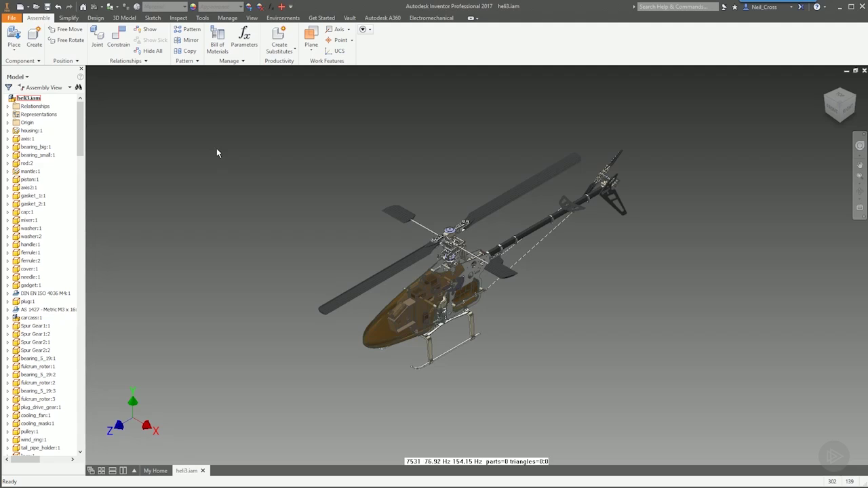This screenshot has height=488, width=868.
Task: Click the Save icon in quick access toolbar
Action: click(47, 7)
